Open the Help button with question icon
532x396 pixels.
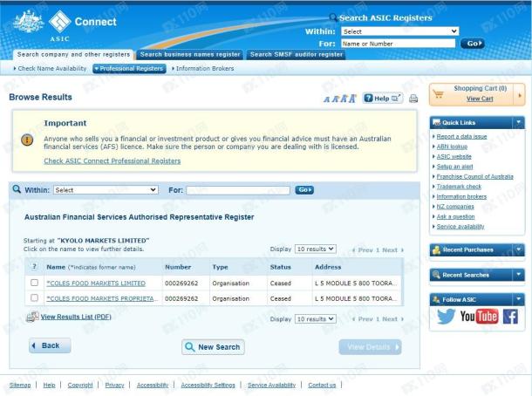(x=382, y=99)
